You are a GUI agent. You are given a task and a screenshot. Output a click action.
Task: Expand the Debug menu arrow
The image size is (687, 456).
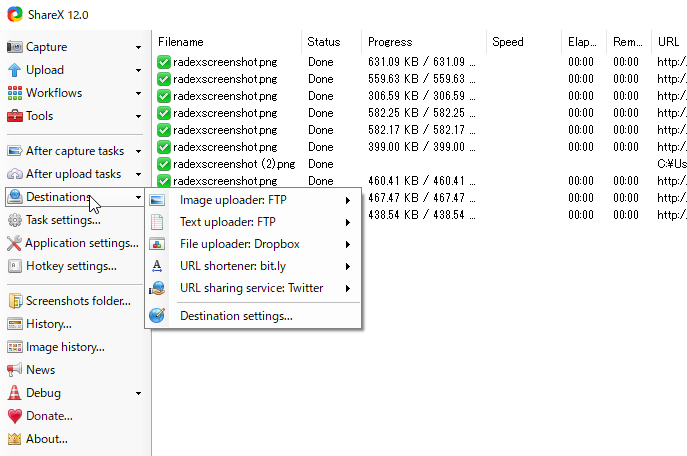(138, 393)
